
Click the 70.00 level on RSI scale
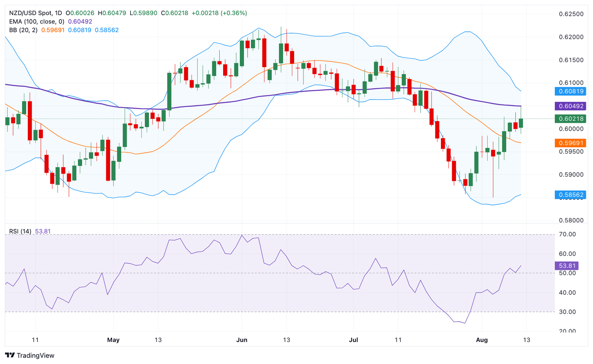point(567,234)
